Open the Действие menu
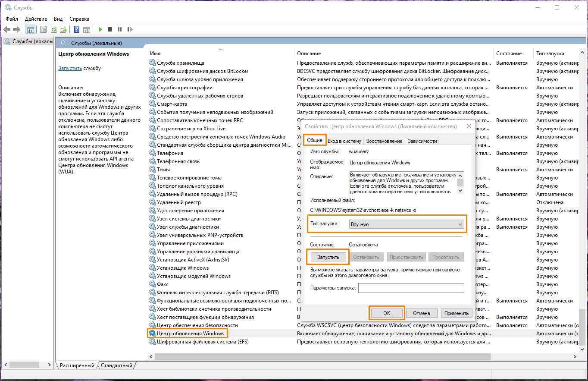 click(x=36, y=19)
